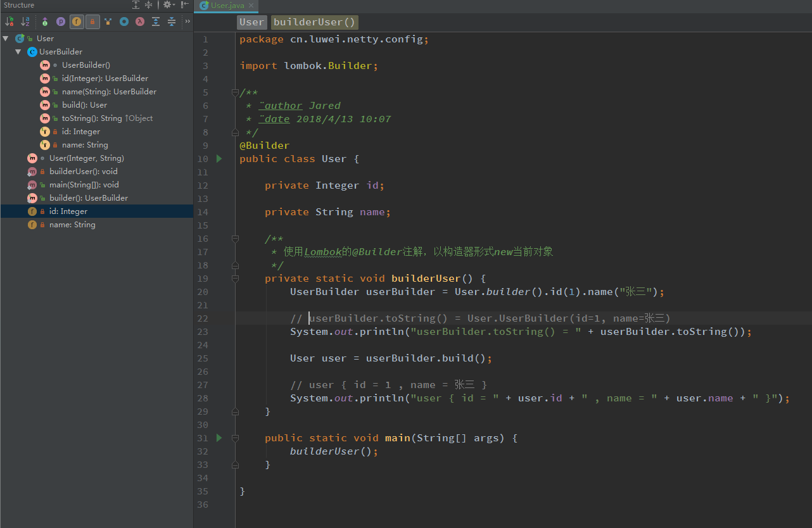Click the User breadcrumb in editor header

pos(251,22)
